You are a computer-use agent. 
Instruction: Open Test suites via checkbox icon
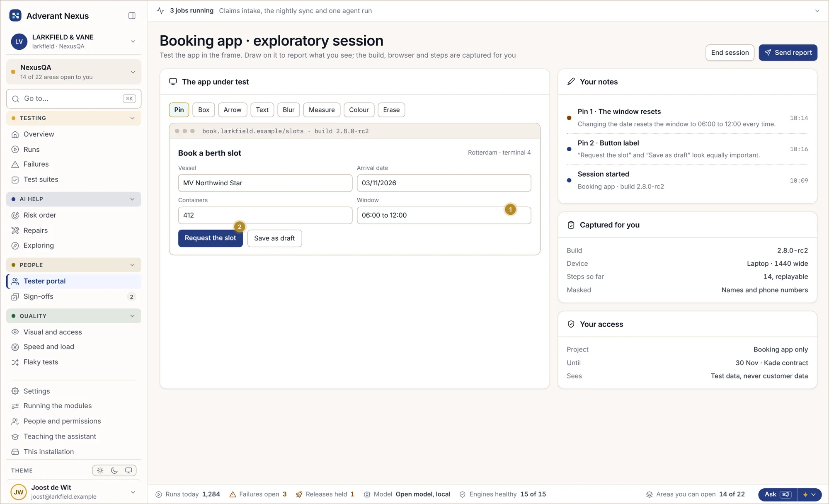pos(15,180)
